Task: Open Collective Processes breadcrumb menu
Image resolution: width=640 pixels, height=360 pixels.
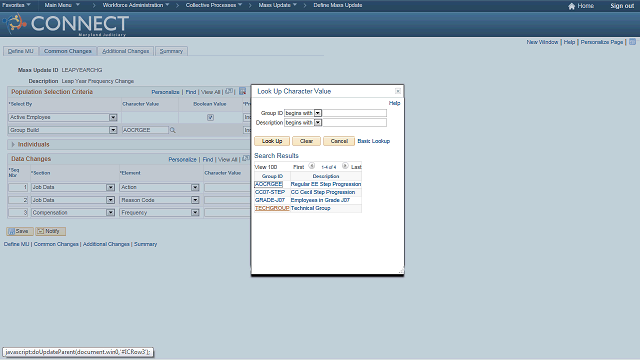Action: pos(213,5)
